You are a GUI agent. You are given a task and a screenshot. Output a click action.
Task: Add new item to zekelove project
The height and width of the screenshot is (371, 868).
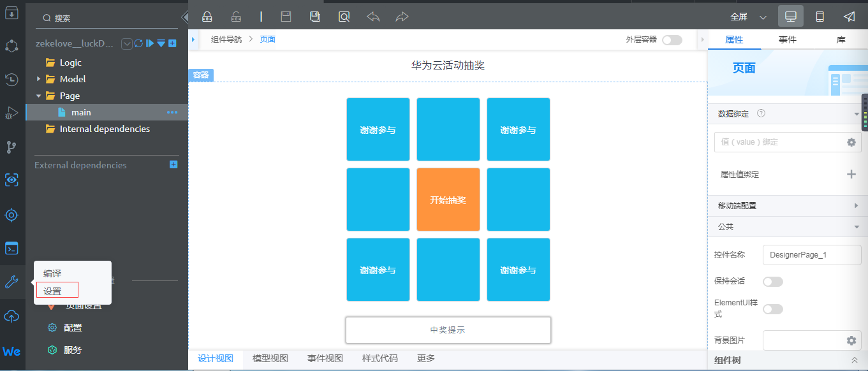point(172,43)
